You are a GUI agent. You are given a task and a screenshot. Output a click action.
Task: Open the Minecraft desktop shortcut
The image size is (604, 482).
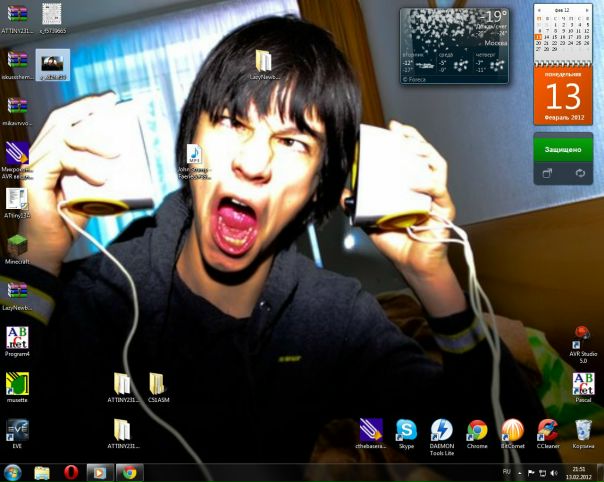(x=17, y=245)
